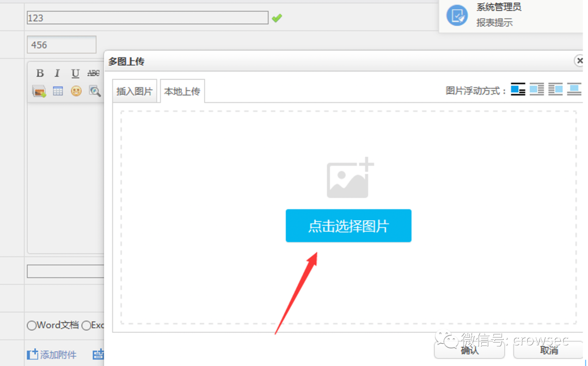Focus the input field containing 123
The image size is (588, 366).
[x=148, y=17]
